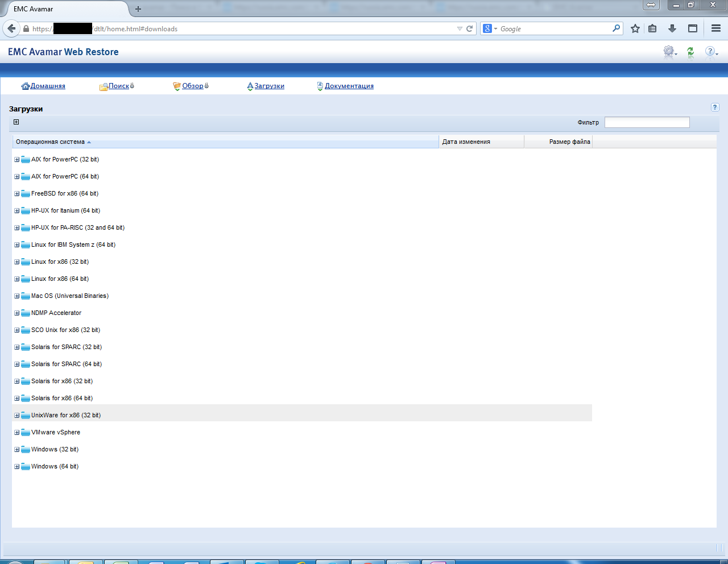
Task: Select the NDMP Accelerator row label
Action: click(x=56, y=313)
